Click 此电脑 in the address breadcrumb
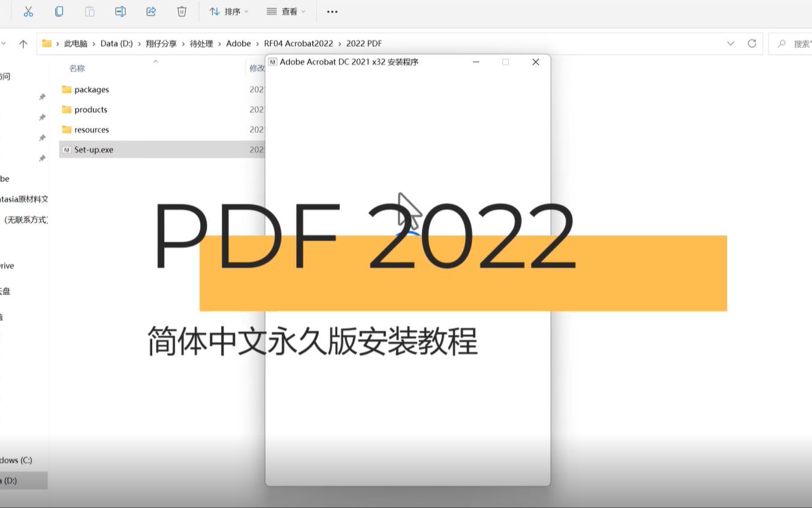 coord(76,44)
